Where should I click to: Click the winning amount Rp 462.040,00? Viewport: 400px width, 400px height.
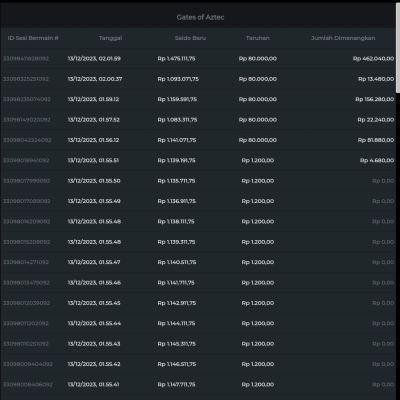coord(373,59)
